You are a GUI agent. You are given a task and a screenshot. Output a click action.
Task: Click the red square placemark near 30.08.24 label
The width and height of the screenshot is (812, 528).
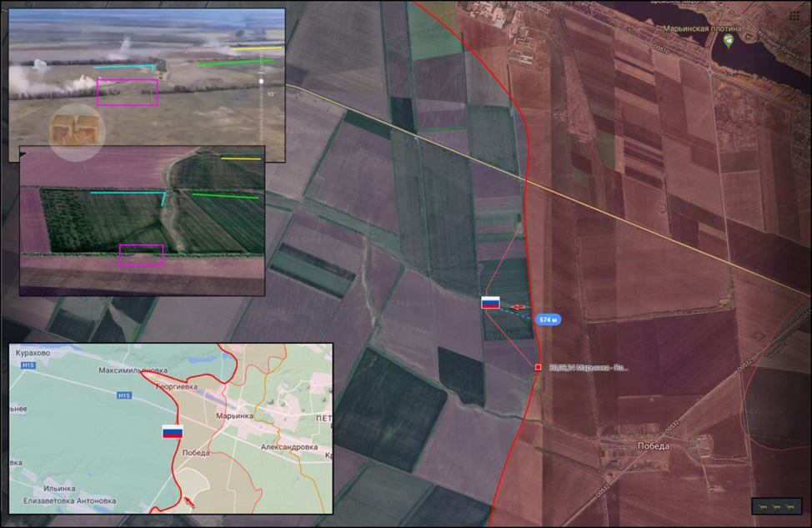[x=538, y=367]
